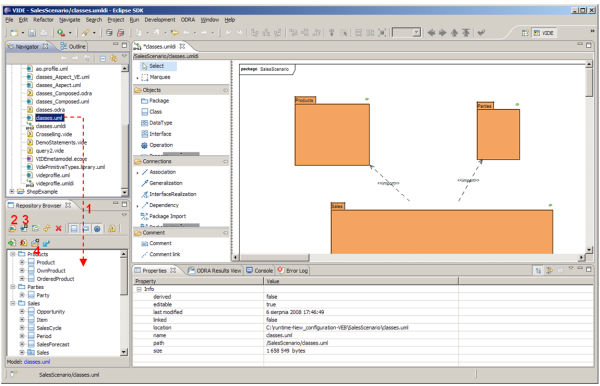Toggle the first view-mode button in Repository Browser

coord(74,229)
